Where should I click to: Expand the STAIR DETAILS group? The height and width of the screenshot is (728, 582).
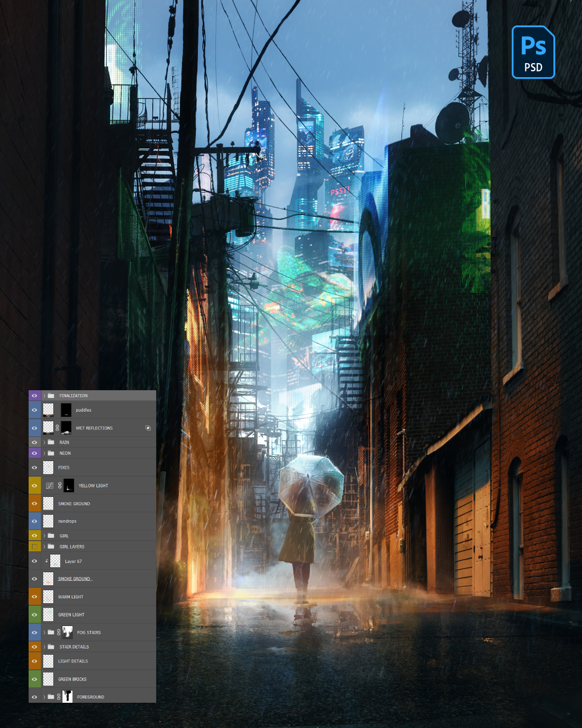[x=44, y=647]
